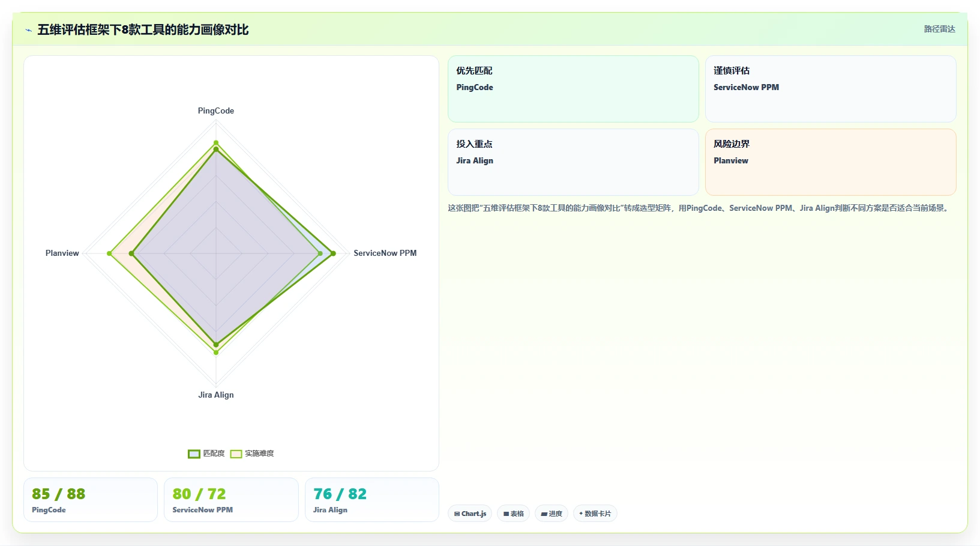Open the 谨慎评估 ServiceNow PPM card
The image size is (980, 546).
point(831,89)
